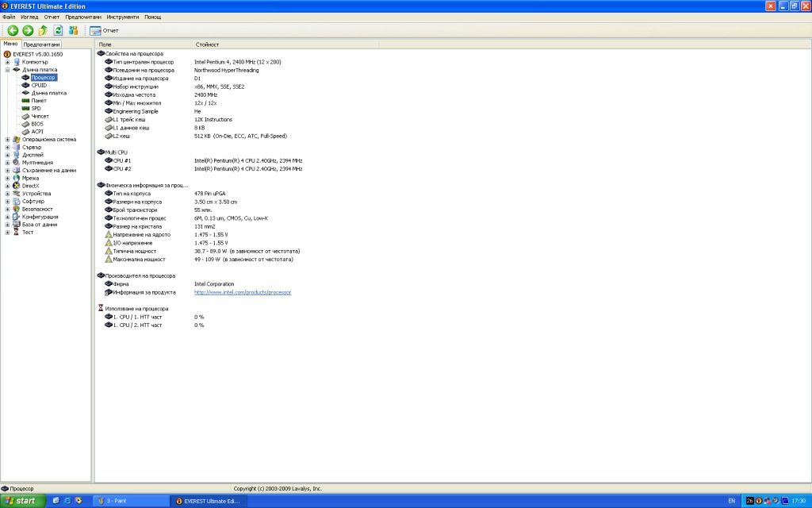The height and width of the screenshot is (508, 812).
Task: Select the BIOS tree item
Action: (37, 124)
